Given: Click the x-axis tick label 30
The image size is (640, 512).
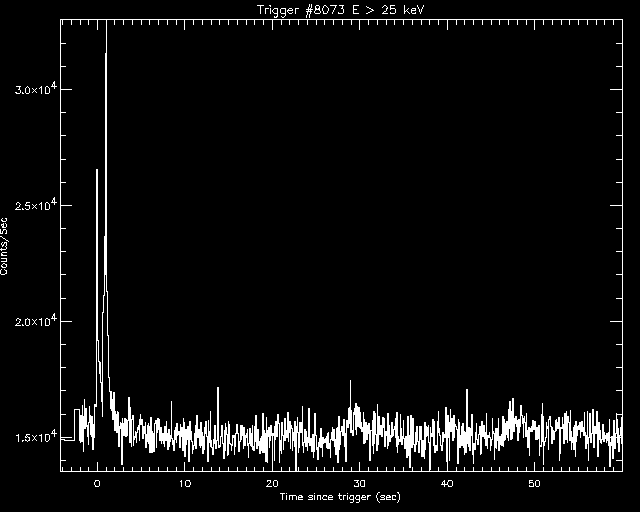Looking at the screenshot, I should (x=360, y=484).
